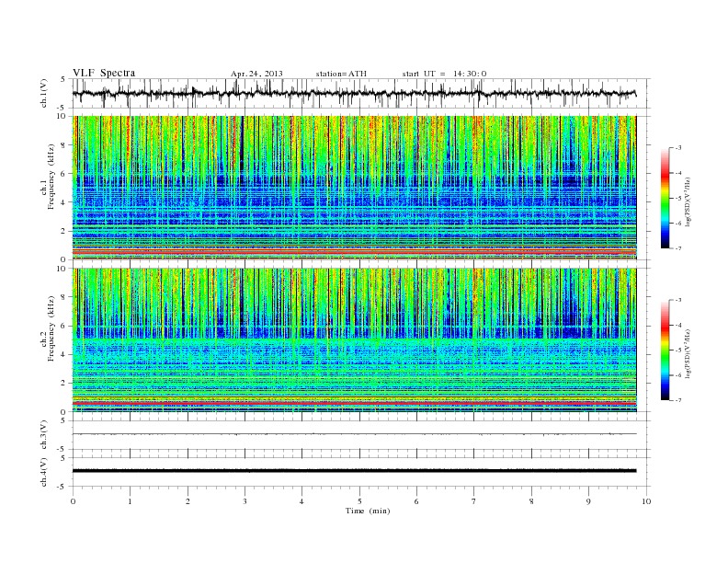Screen dimensions: 728x563
Task: Click the ch.1 'Frequency (kHz)' axis label
Action: [51, 177]
